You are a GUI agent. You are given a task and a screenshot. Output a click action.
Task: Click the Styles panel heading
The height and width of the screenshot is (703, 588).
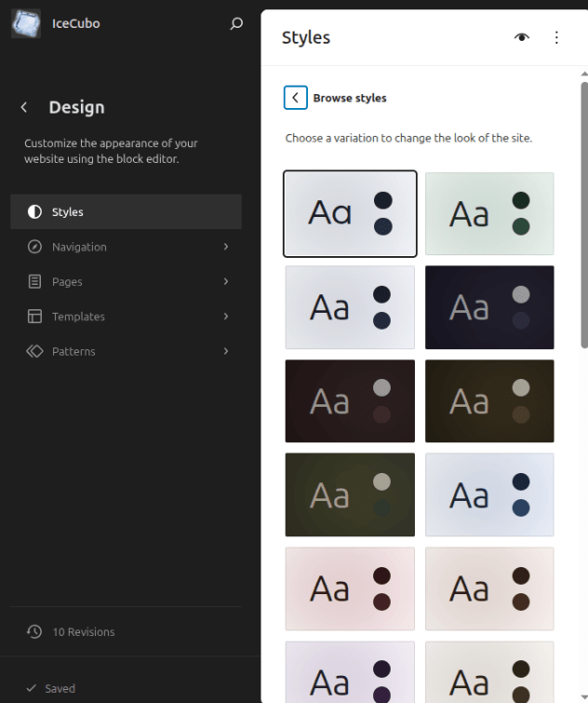pos(306,37)
